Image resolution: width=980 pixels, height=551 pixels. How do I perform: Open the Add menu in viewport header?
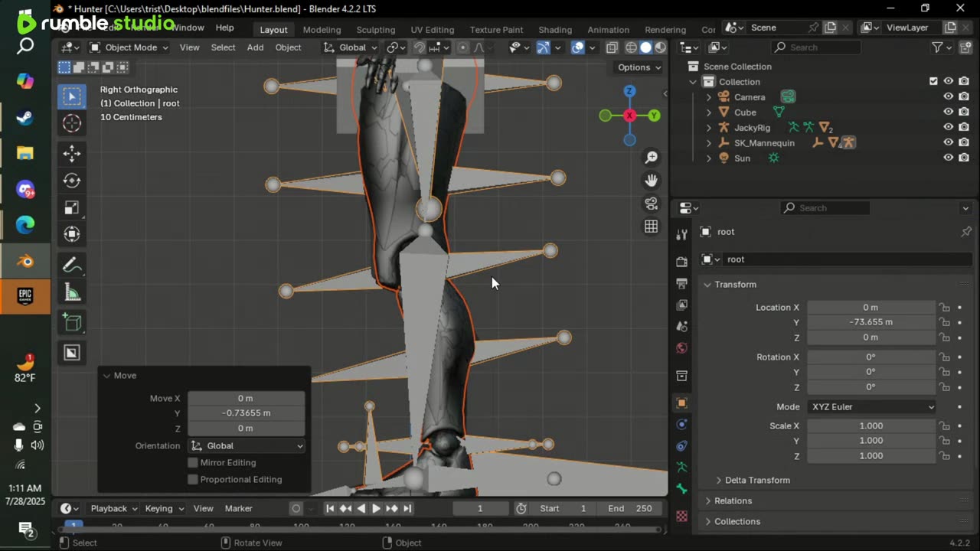point(255,47)
